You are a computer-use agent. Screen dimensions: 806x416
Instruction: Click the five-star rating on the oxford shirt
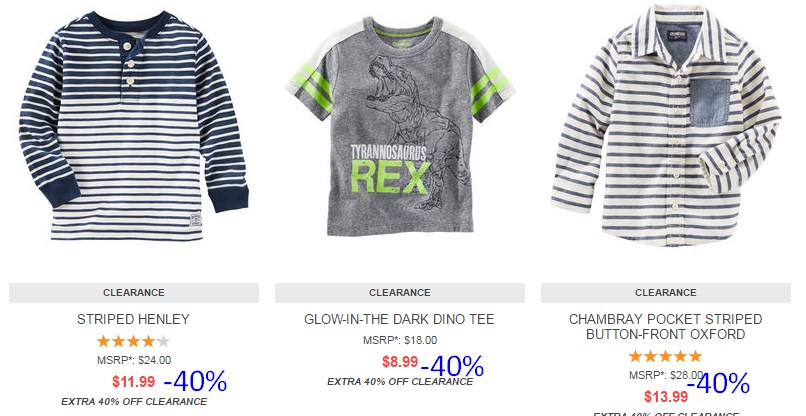tap(666, 356)
